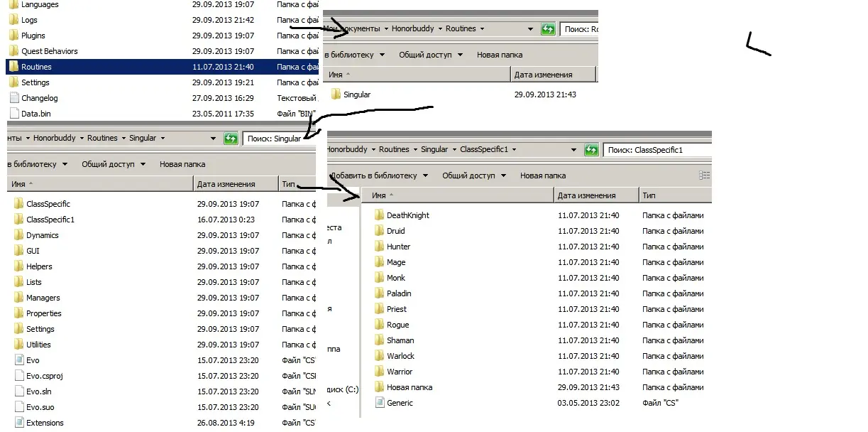
Task: Open the DeathKnight folder
Action: click(407, 215)
